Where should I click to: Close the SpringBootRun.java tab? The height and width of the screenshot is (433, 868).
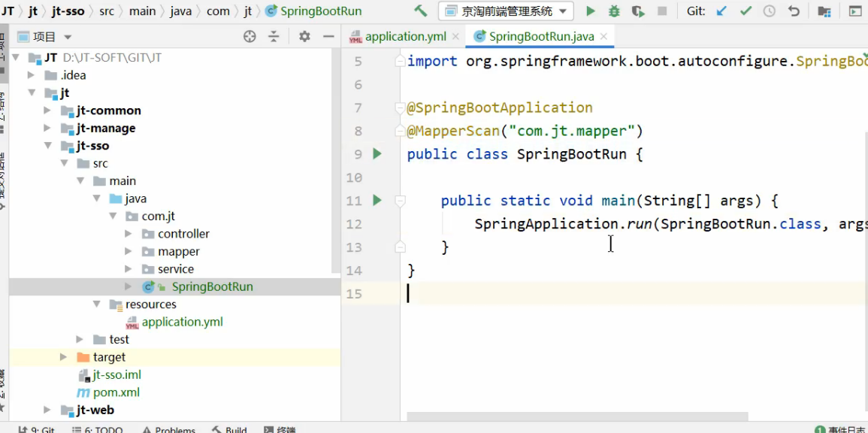tap(603, 37)
